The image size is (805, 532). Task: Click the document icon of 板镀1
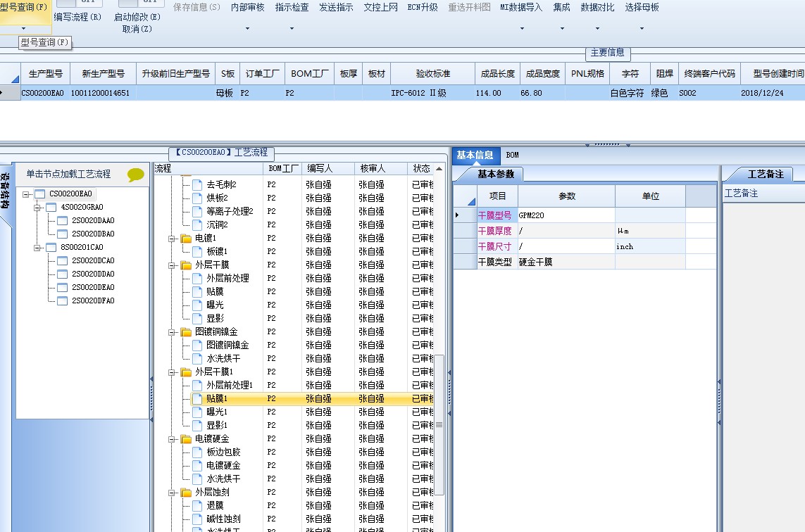tap(197, 251)
